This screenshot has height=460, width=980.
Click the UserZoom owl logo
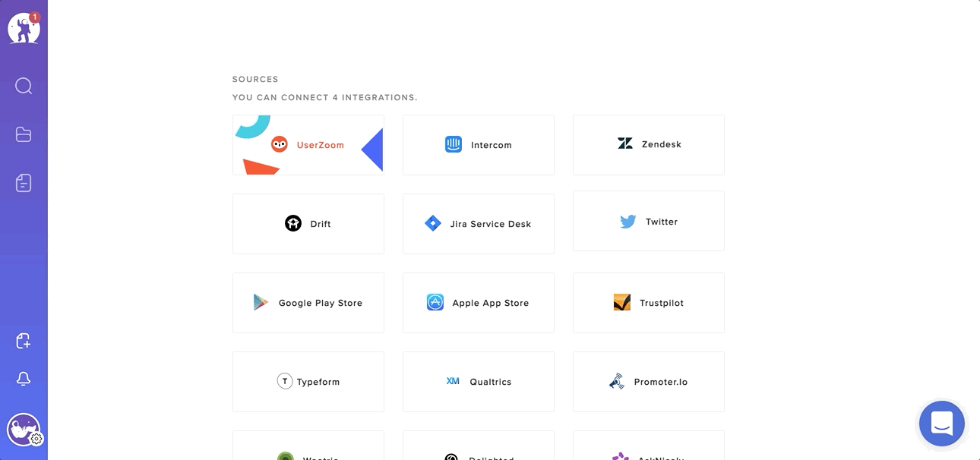(280, 144)
